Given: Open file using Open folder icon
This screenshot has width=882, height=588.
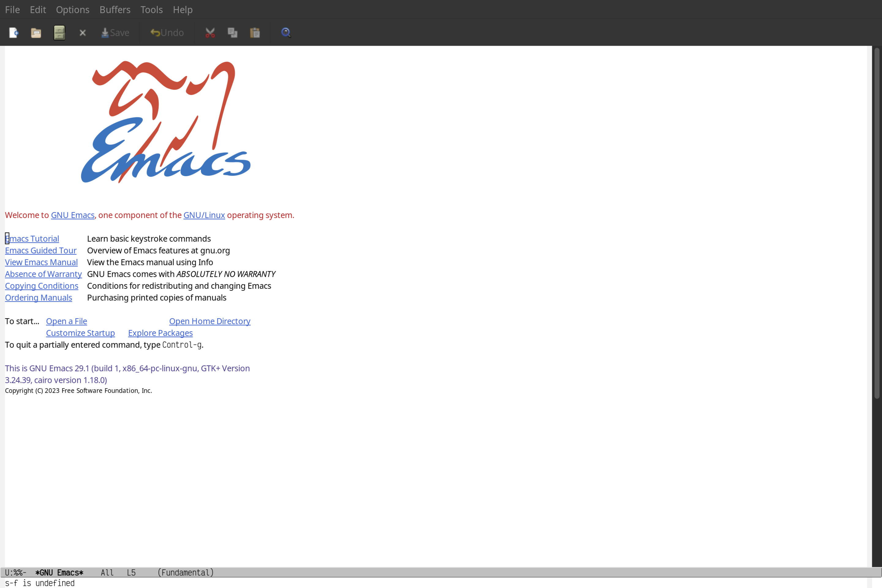Looking at the screenshot, I should point(36,32).
